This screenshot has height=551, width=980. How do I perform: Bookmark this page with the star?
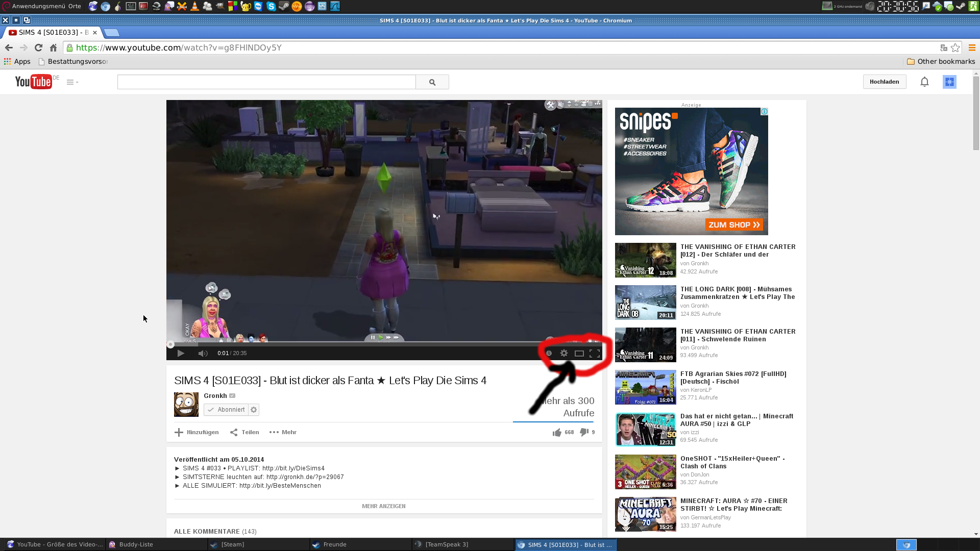point(955,47)
